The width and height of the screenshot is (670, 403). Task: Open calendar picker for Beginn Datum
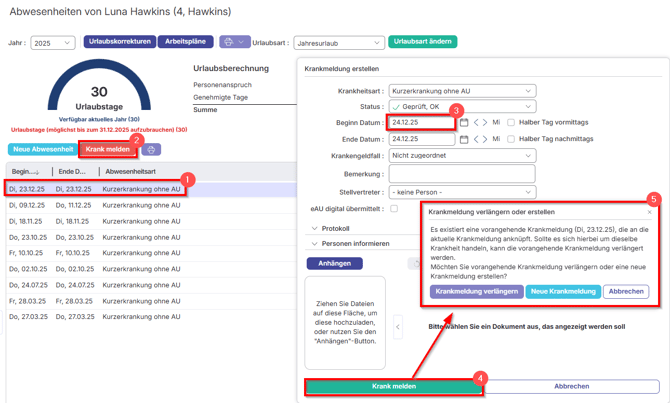[x=463, y=123]
